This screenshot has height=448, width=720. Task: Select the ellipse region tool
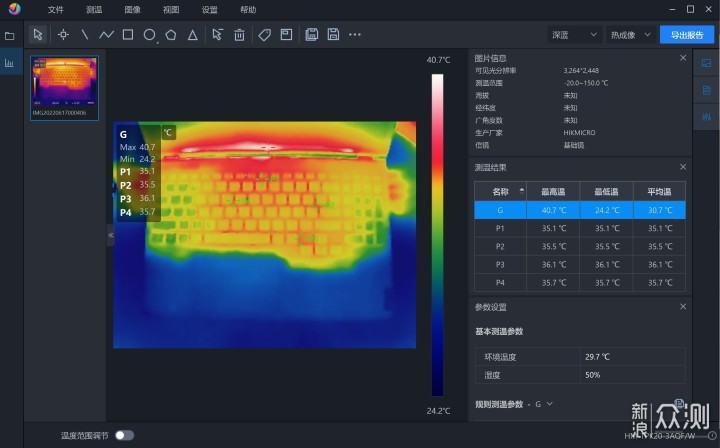click(x=149, y=35)
